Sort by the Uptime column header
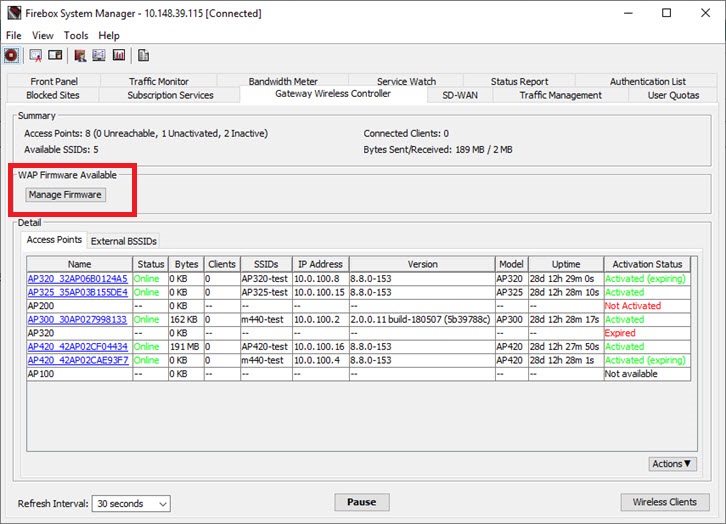Image resolution: width=726 pixels, height=524 pixels. pos(565,264)
